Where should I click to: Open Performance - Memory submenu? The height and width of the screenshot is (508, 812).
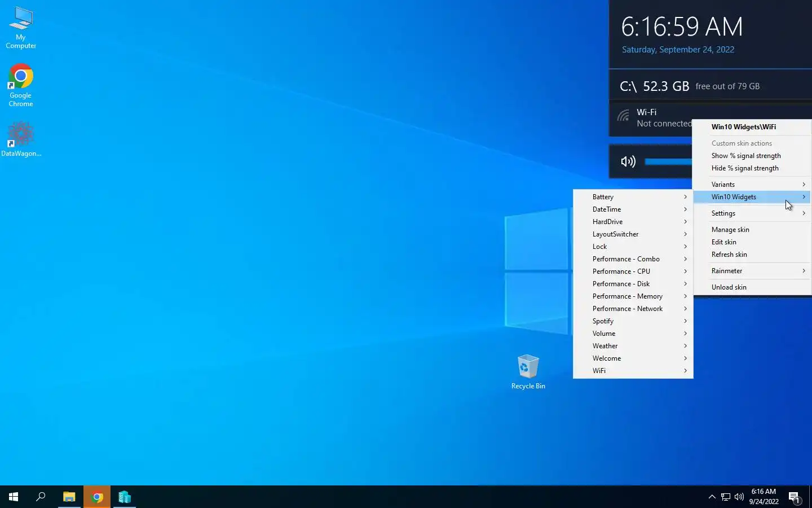(633, 296)
